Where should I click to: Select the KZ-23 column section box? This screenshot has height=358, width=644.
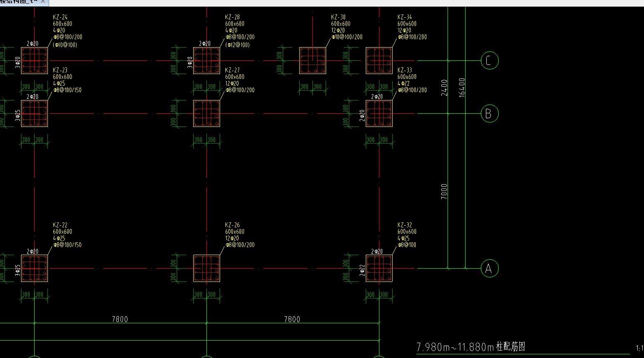[x=34, y=114]
